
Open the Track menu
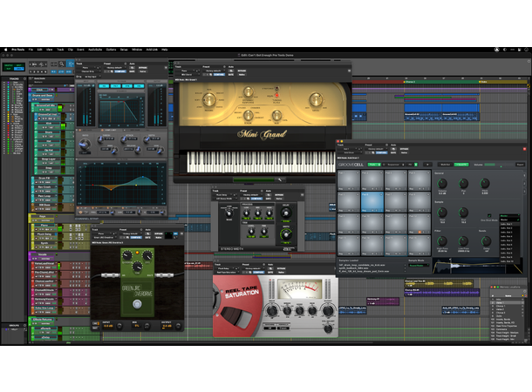click(60, 50)
